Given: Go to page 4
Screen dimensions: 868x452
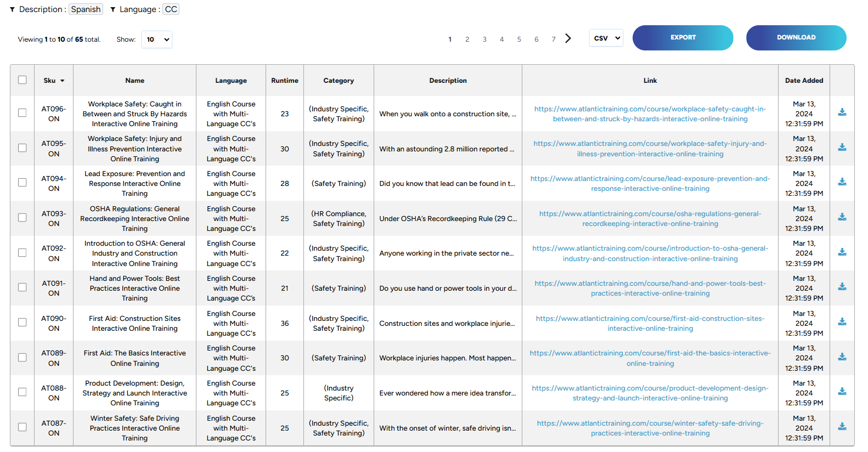Looking at the screenshot, I should (502, 39).
